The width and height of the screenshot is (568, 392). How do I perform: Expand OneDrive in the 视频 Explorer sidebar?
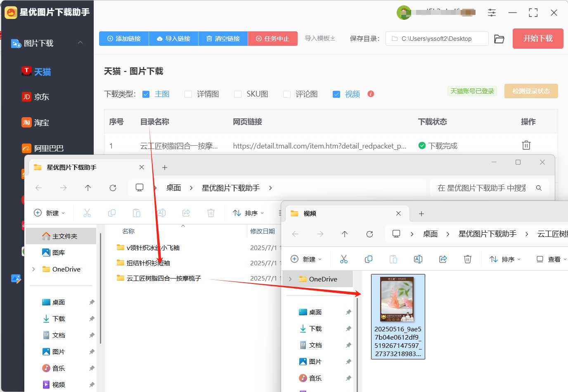(290, 279)
